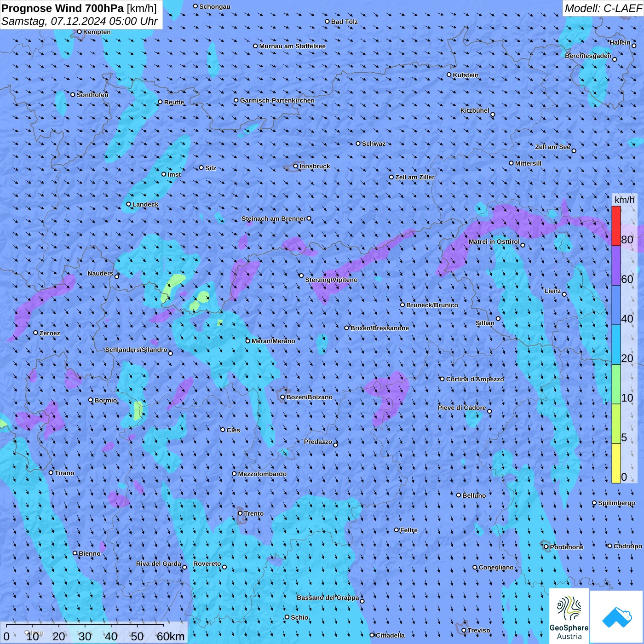644x644 pixels.
Task: Select the Imst city label
Action: click(174, 174)
